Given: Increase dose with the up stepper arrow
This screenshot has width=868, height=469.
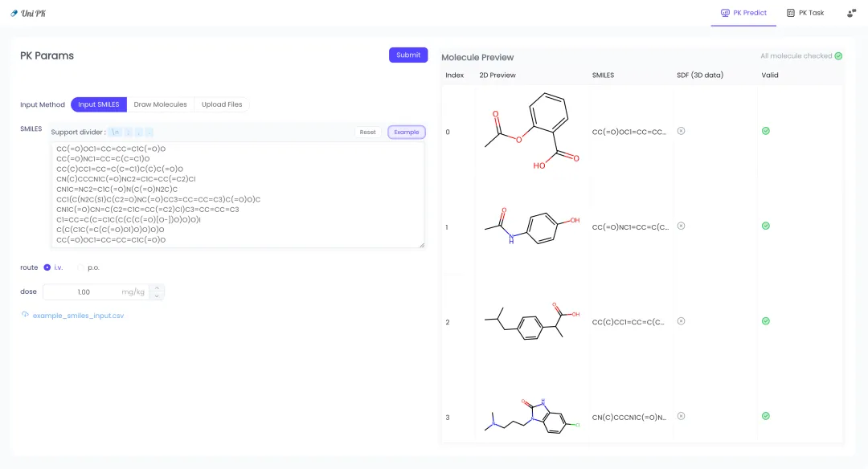Looking at the screenshot, I should pyautogui.click(x=158, y=288).
